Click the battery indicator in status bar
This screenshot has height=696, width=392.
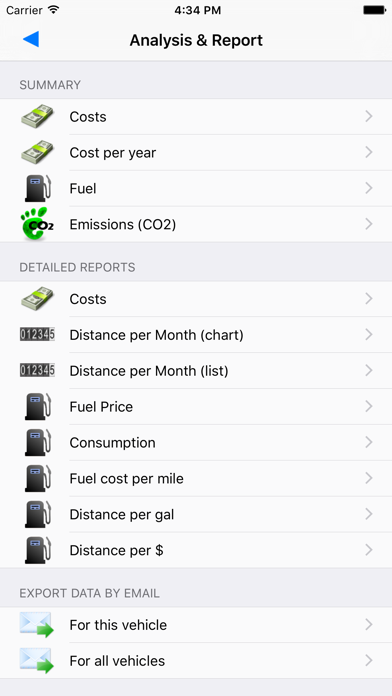point(374,10)
